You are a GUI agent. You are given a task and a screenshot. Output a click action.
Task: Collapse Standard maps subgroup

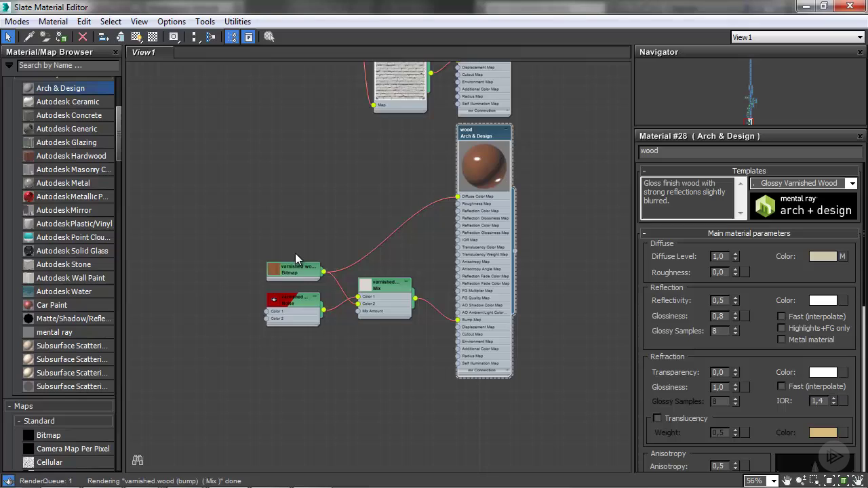(20, 421)
